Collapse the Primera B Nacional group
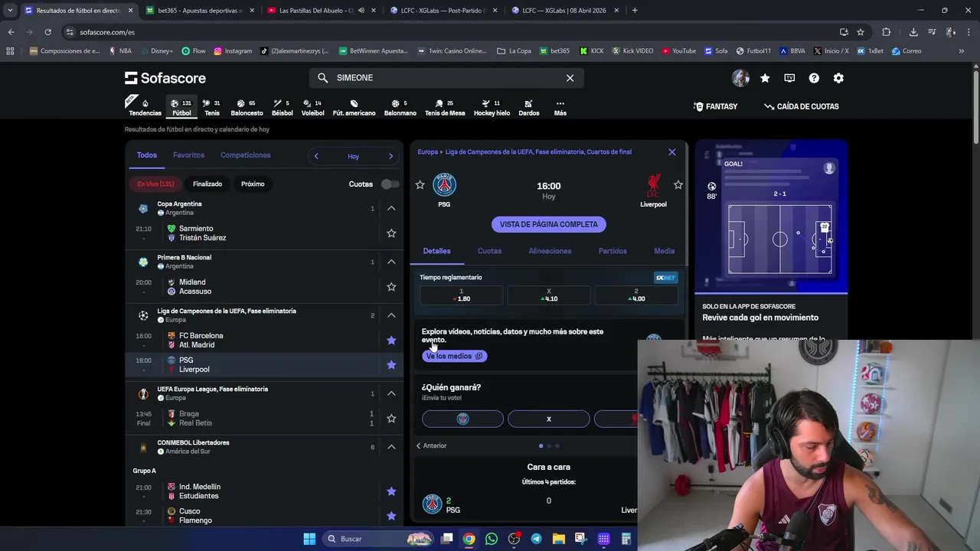Image resolution: width=980 pixels, height=551 pixels. [x=391, y=262]
